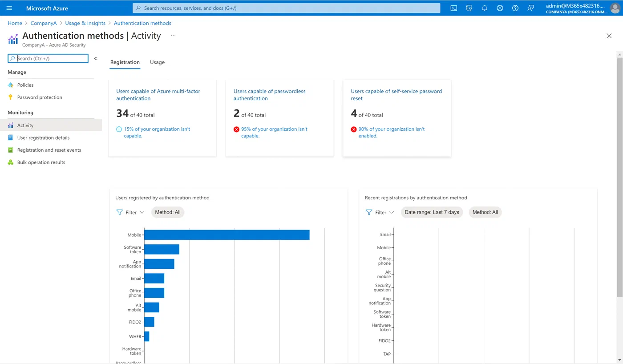Viewport: 623px width, 364px height.
Task: Open portal Settings gear
Action: pos(500,8)
